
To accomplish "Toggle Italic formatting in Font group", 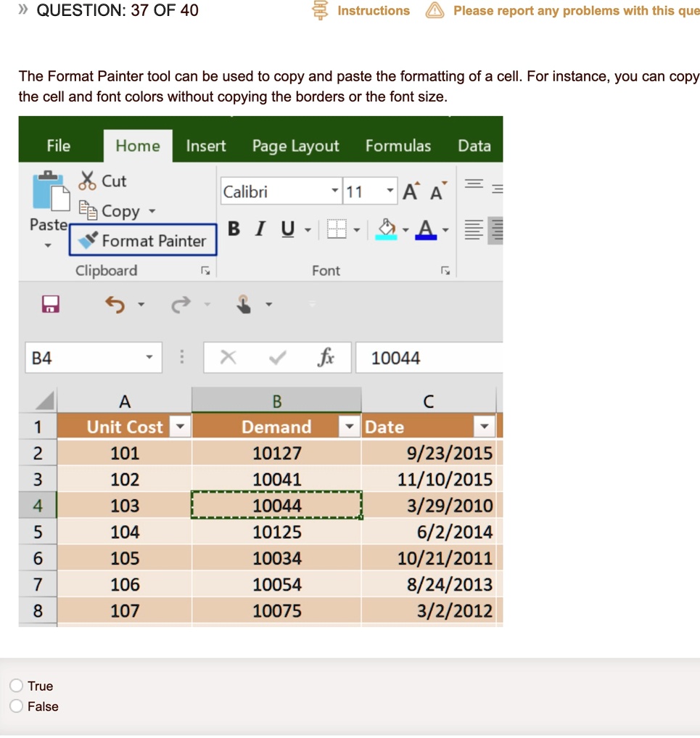I will (x=259, y=229).
